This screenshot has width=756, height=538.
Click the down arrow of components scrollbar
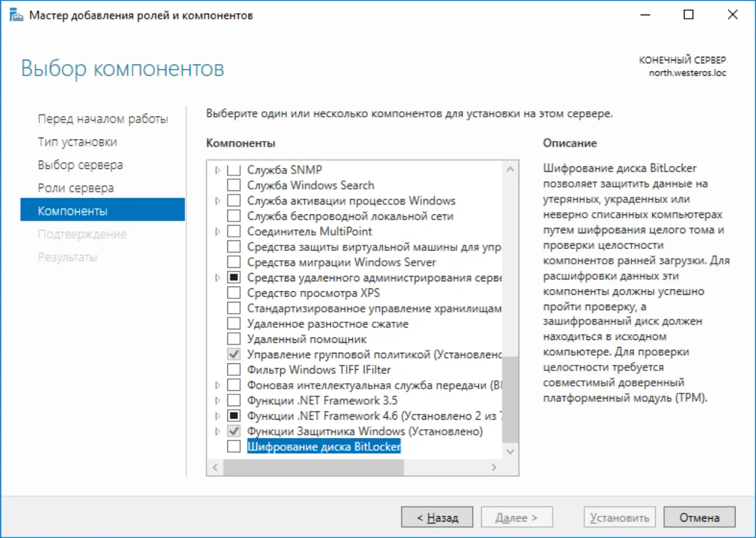[x=510, y=451]
